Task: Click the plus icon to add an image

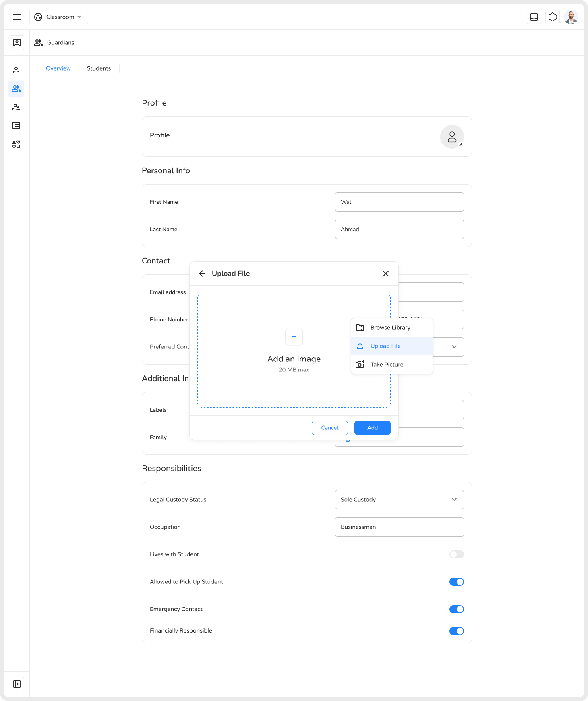Action: pos(294,336)
